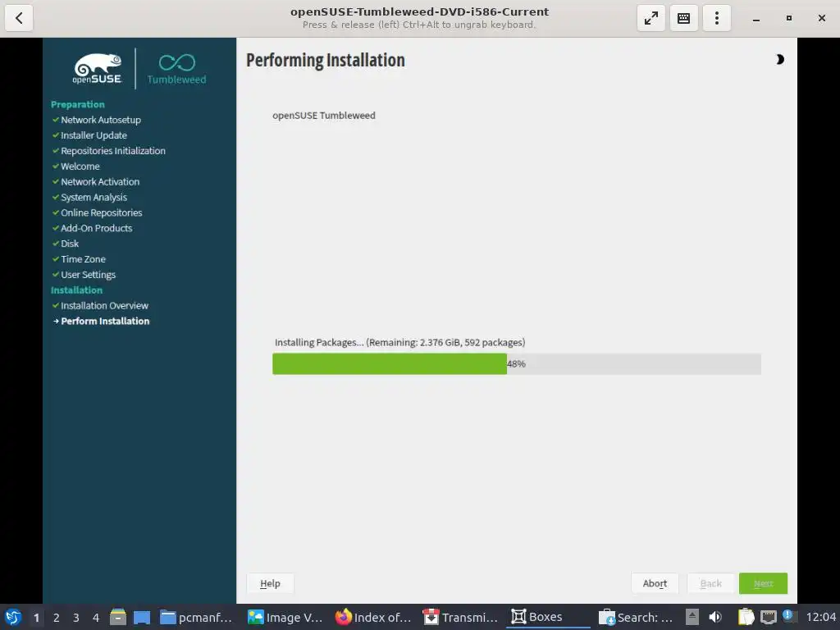This screenshot has width=840, height=630.
Task: Switch to the 'Search:' taskbar window
Action: coord(636,617)
